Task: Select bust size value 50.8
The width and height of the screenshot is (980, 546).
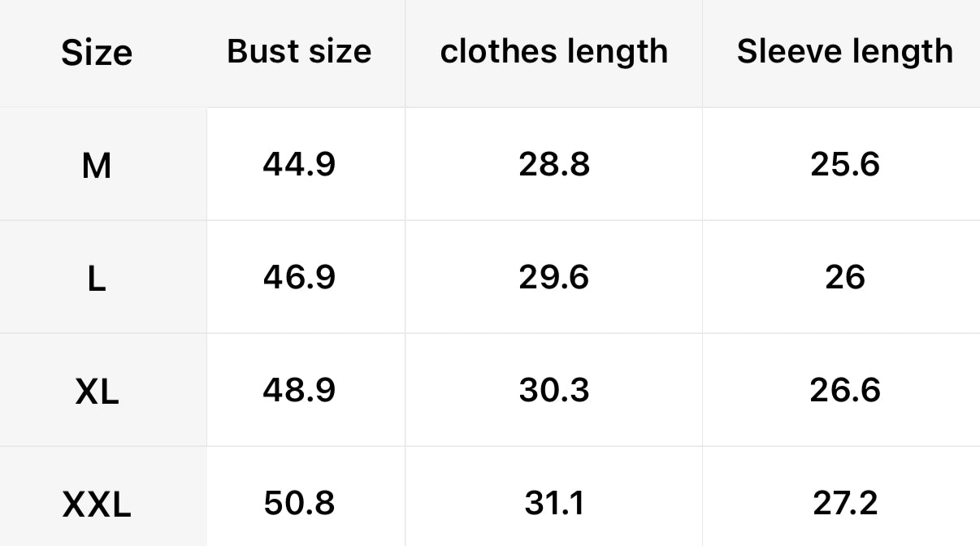Action: click(299, 504)
